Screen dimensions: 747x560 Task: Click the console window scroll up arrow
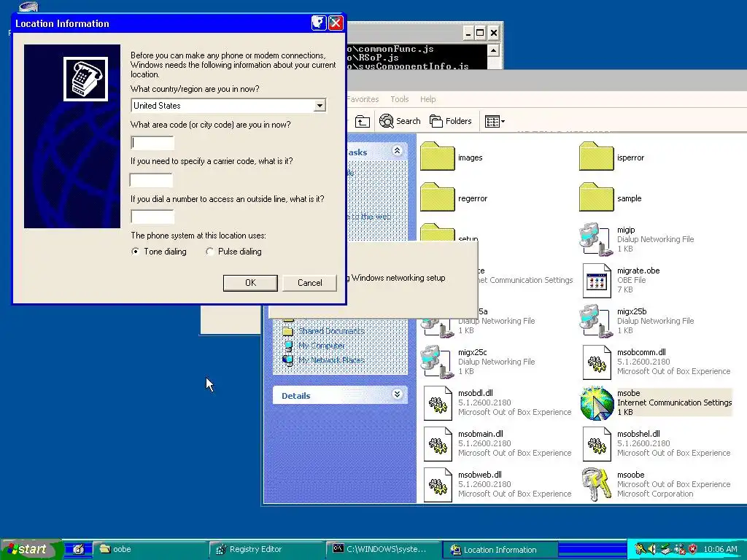click(x=494, y=50)
